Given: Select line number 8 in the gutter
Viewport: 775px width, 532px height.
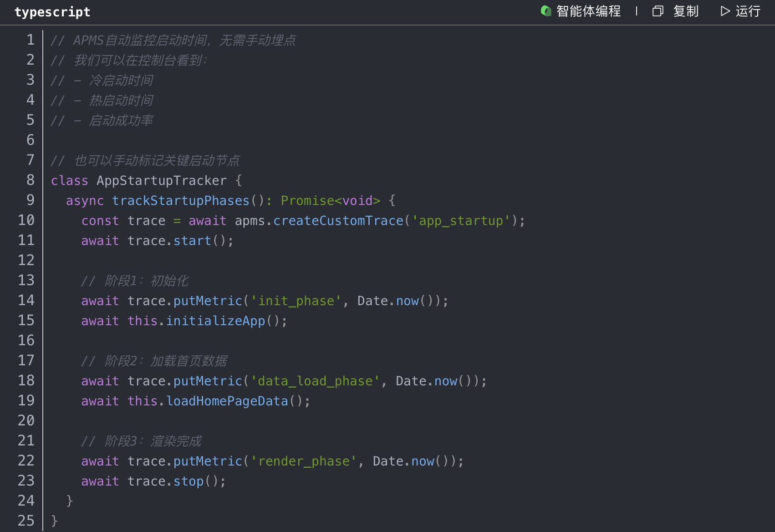Looking at the screenshot, I should click(30, 180).
